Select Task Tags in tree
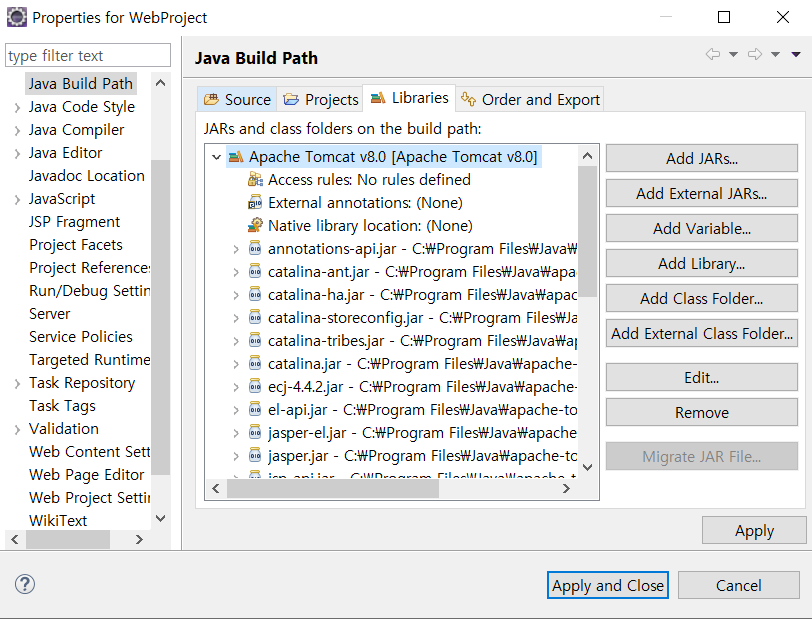The width and height of the screenshot is (812, 619). [x=62, y=406]
